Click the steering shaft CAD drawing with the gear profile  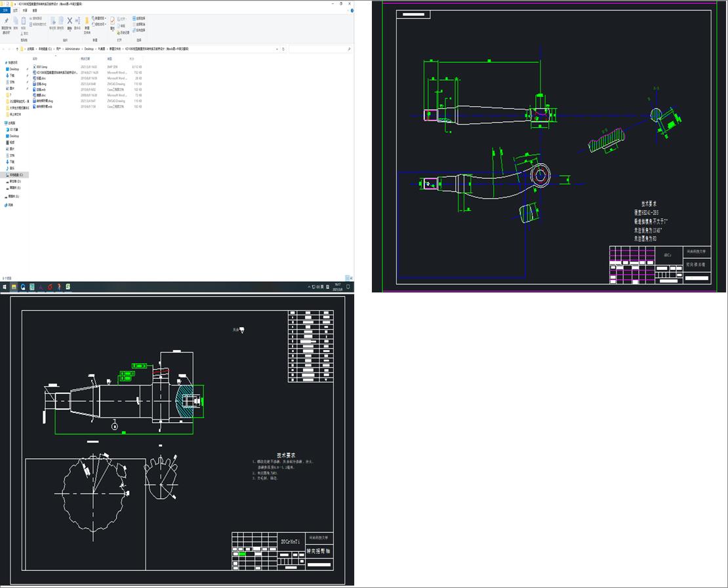[x=177, y=439]
